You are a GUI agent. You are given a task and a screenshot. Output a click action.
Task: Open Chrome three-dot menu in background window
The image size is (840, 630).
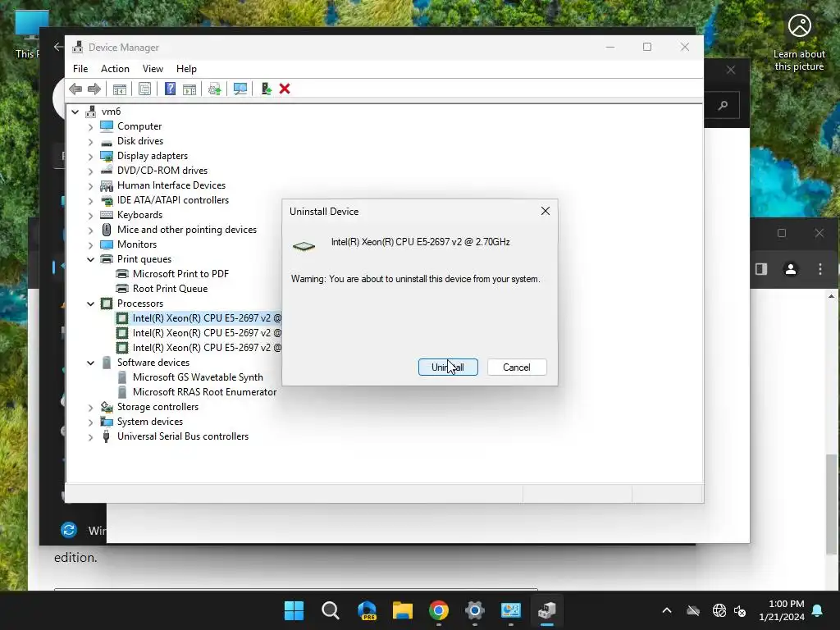820,269
